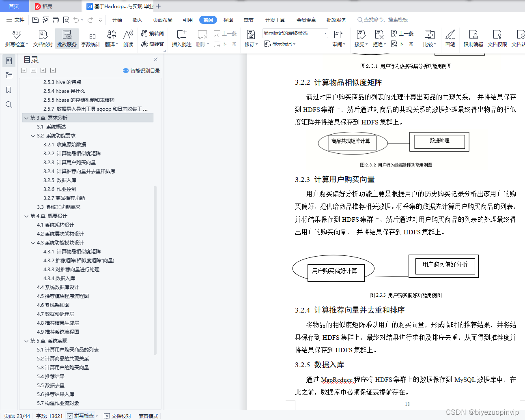This screenshot has height=420, width=525.
Task: Open the chapter navigation icon in sidebar
Action: click(9, 75)
